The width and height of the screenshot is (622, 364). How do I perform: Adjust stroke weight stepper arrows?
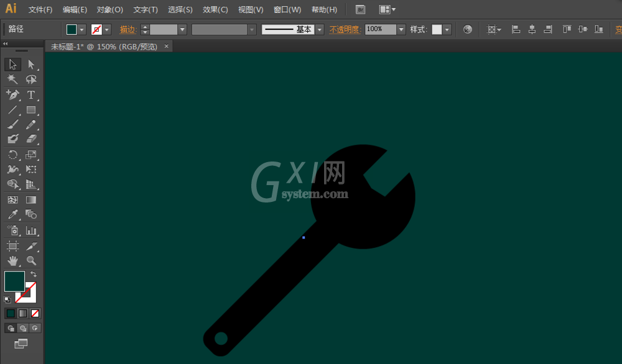pos(145,30)
